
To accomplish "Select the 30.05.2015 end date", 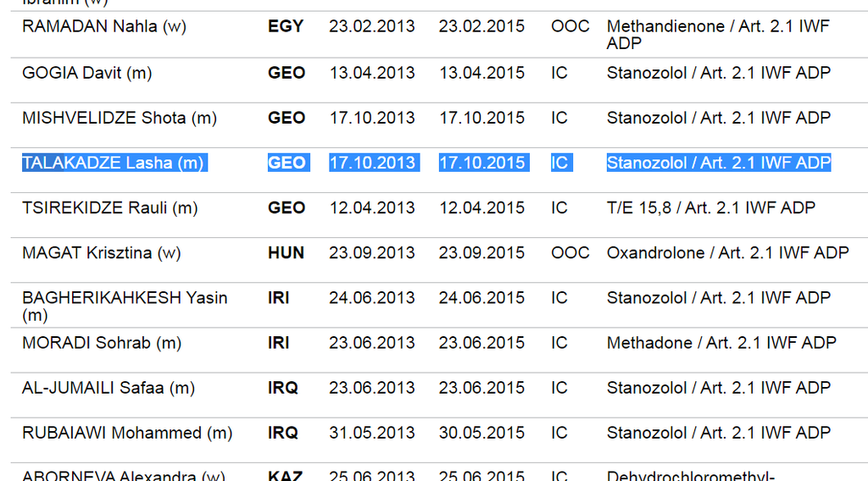I will point(481,433).
